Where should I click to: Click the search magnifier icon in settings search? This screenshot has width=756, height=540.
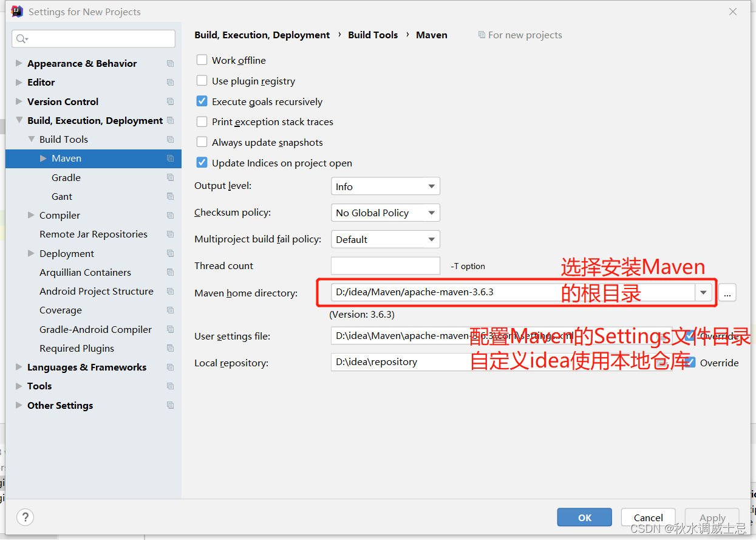click(x=22, y=39)
